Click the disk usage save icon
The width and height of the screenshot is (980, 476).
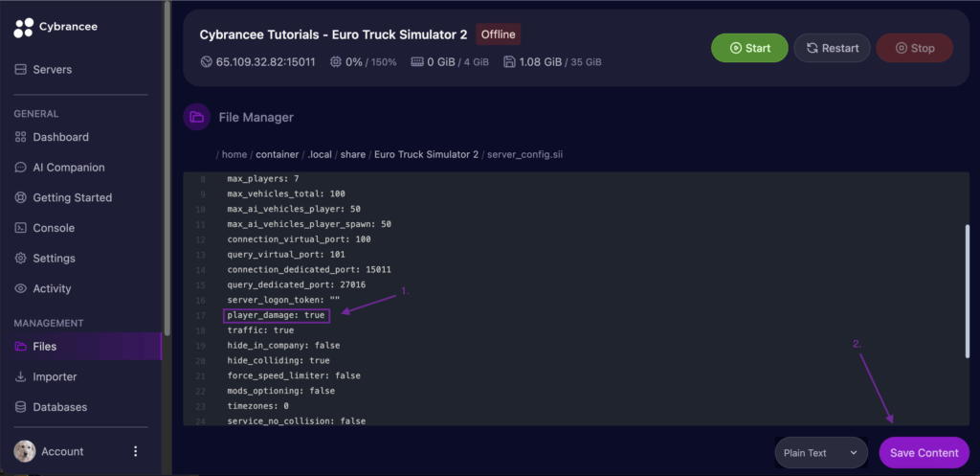coord(509,62)
